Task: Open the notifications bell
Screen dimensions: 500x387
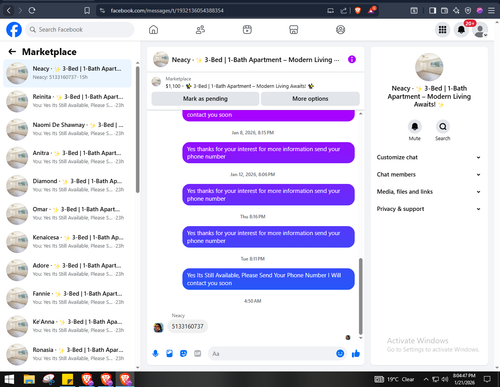Action: click(461, 30)
